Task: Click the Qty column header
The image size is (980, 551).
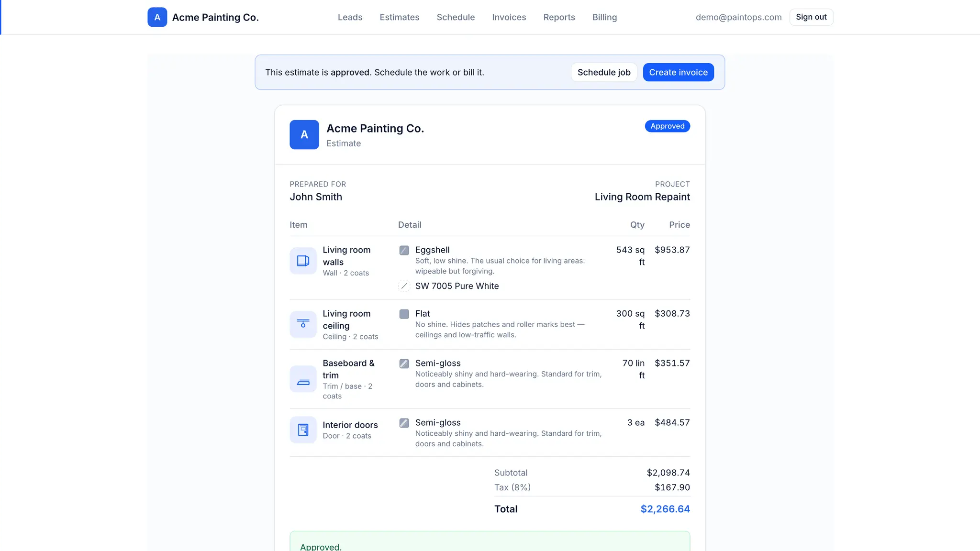Action: click(637, 225)
